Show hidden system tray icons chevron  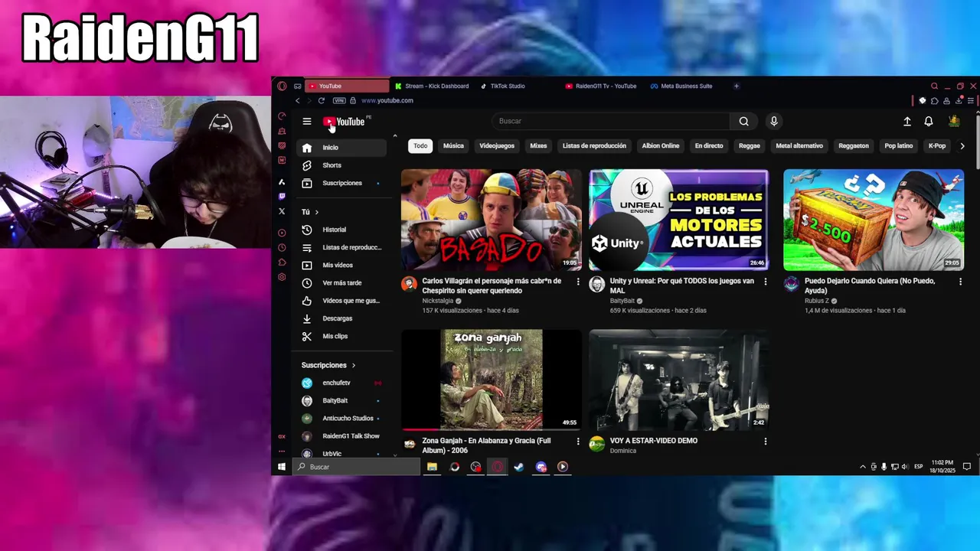[863, 467]
